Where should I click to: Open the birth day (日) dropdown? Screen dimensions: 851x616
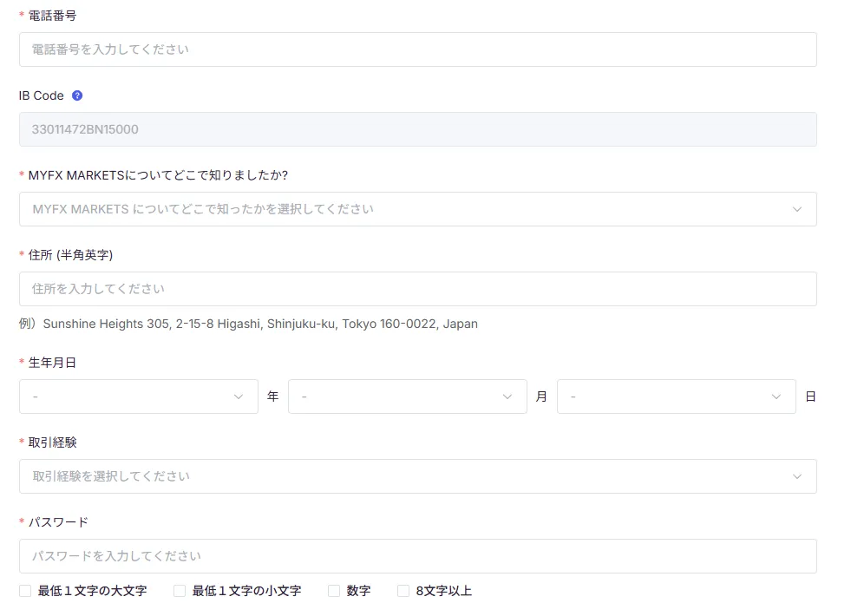677,396
